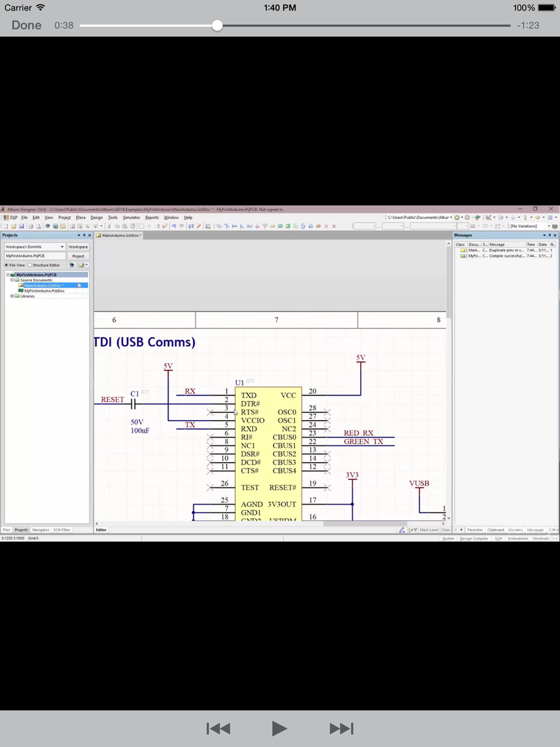Click the Workspace button
The height and width of the screenshot is (747, 560).
tap(78, 246)
